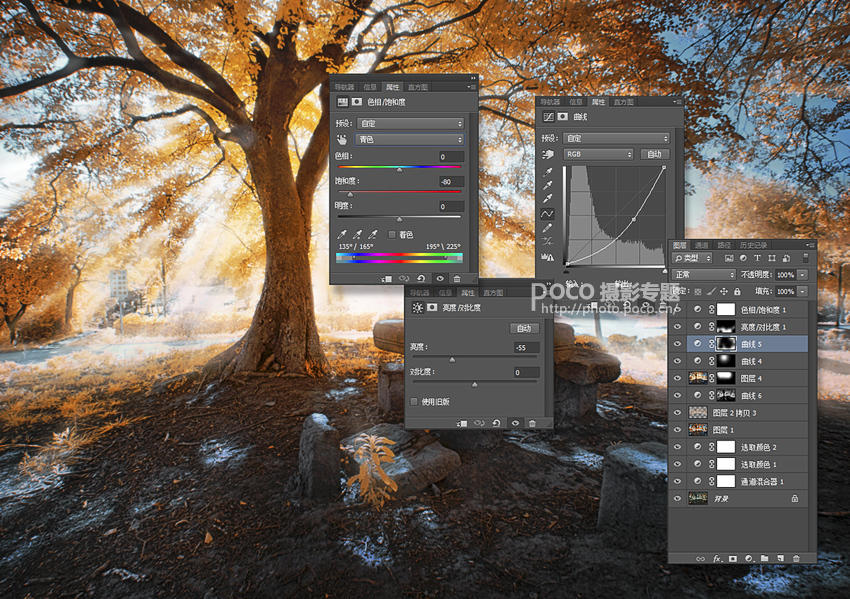Viewport: 850px width, 599px height.
Task: Click lock transparent pixels icon in Layers panel
Action: pos(698,291)
